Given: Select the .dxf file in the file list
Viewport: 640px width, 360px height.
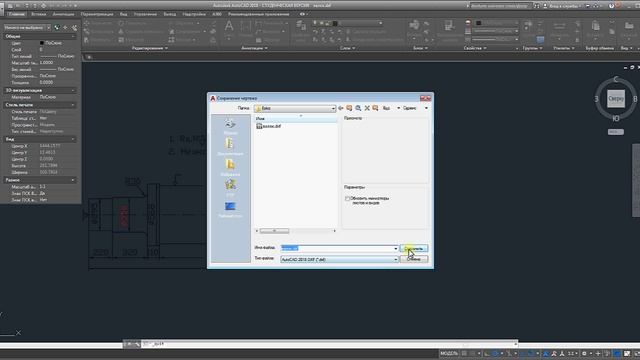Looking at the screenshot, I should [269, 127].
